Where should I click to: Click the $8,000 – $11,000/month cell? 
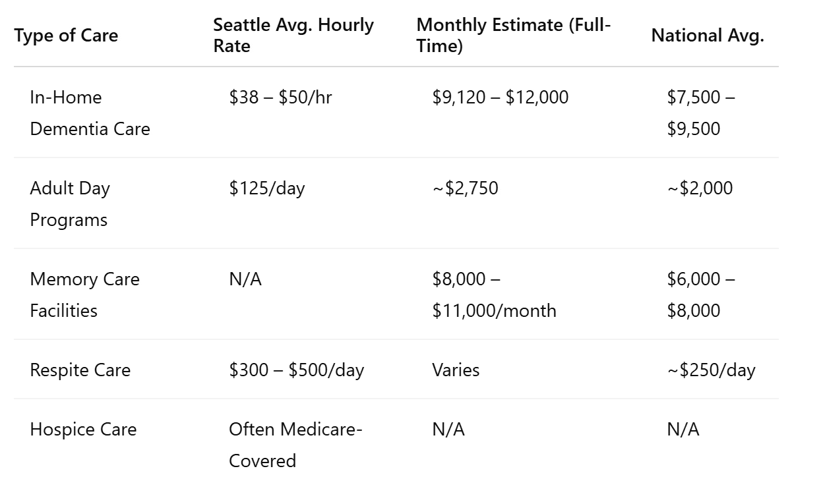pyautogui.click(x=494, y=294)
